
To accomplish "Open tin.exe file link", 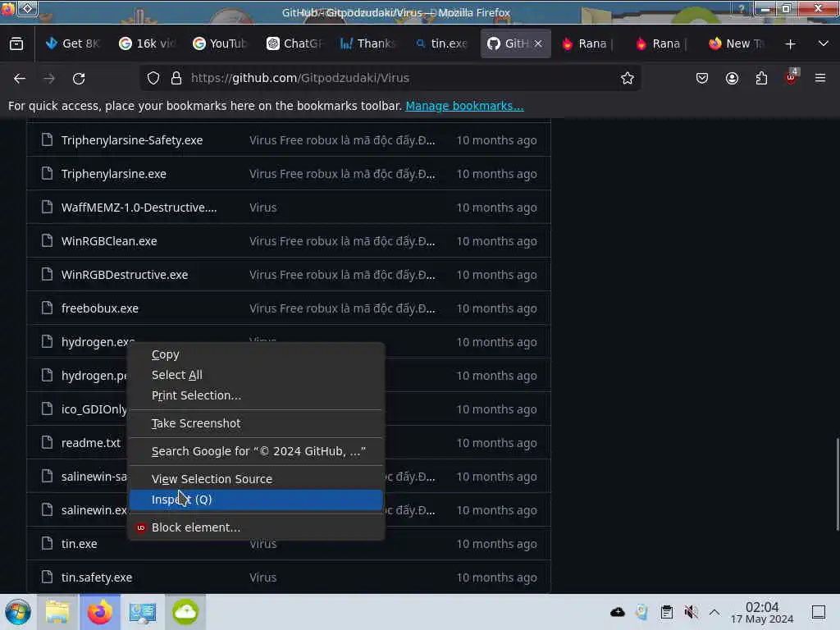I will [x=79, y=544].
